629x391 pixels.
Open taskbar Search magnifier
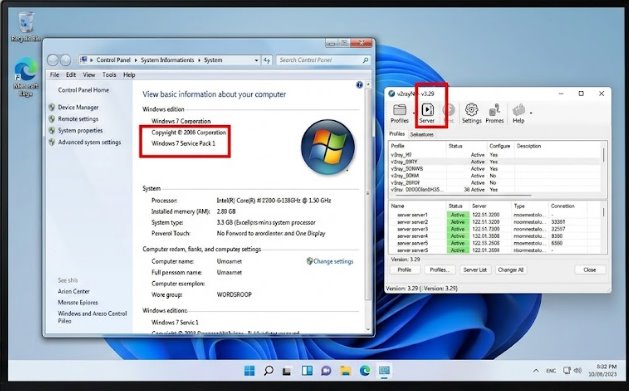[269, 371]
